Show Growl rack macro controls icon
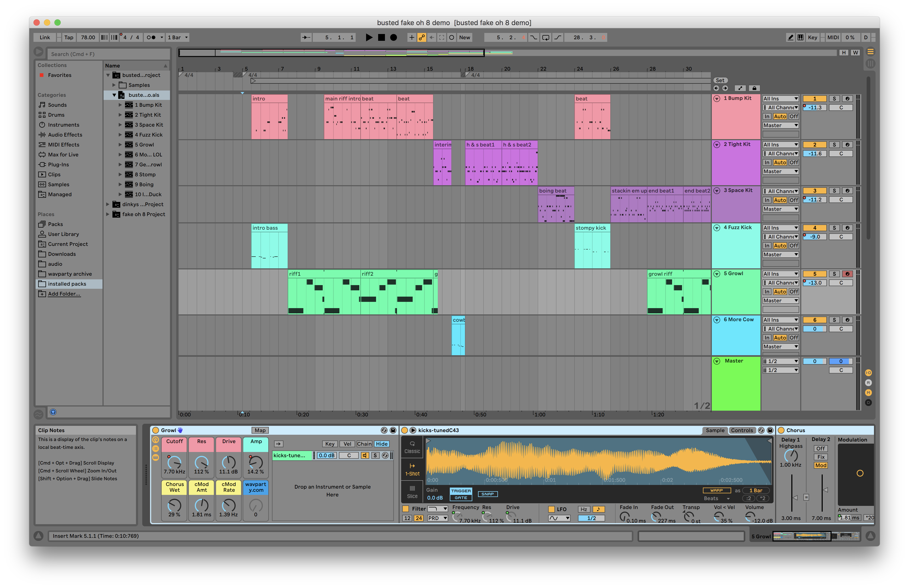 (156, 440)
